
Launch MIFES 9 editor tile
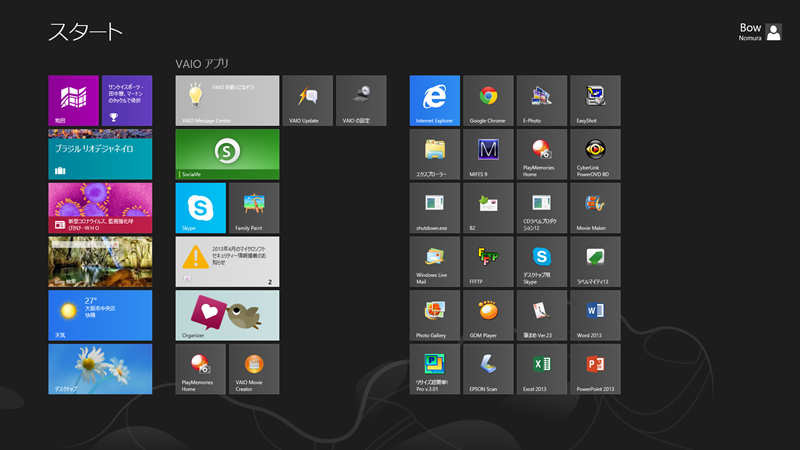(x=488, y=154)
